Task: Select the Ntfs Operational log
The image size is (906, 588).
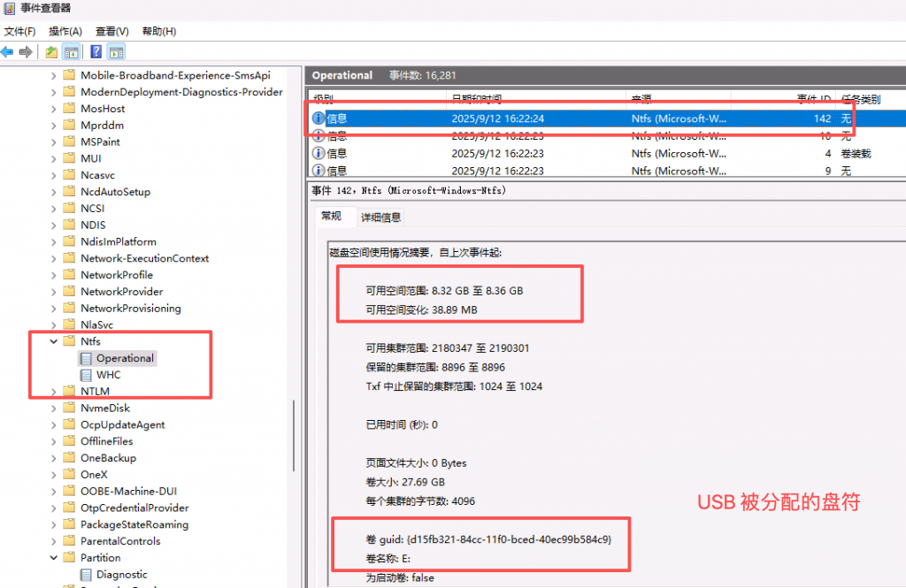Action: tap(125, 358)
